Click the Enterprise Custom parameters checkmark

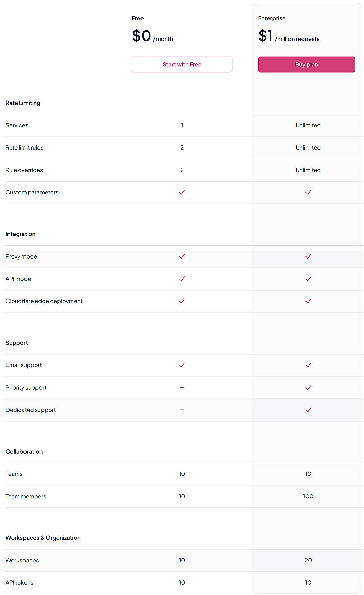tap(308, 192)
